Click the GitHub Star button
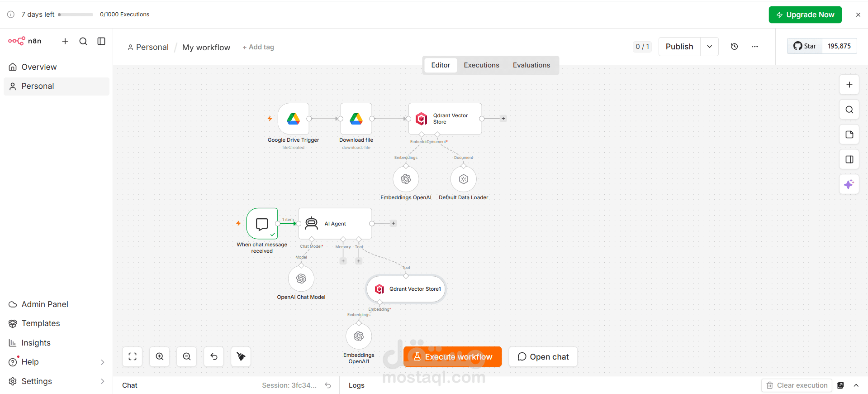868x394 pixels. pyautogui.click(x=805, y=46)
